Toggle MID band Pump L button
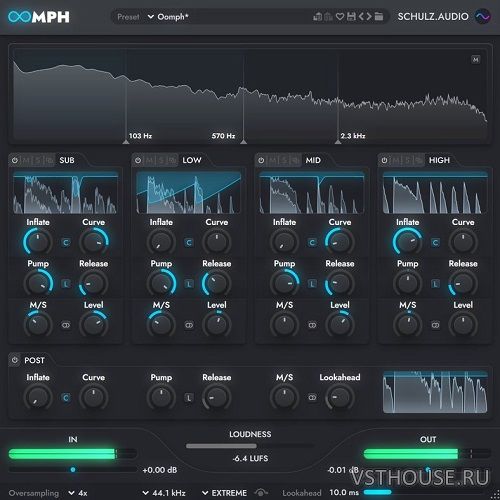Screen dimensions: 500x500 click(312, 284)
